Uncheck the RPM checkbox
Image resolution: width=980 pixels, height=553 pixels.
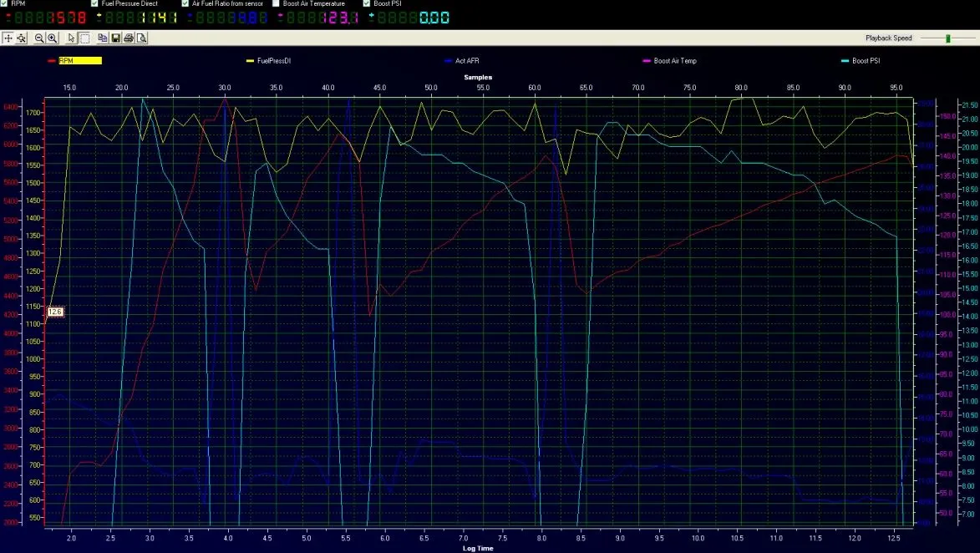click(x=5, y=4)
